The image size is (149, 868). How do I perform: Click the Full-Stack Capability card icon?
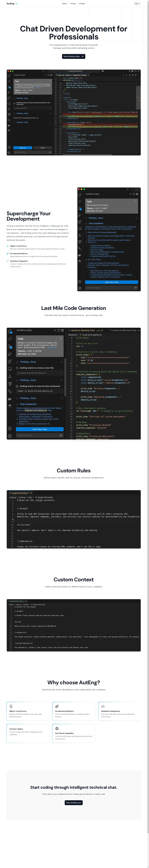[x=57, y=729]
